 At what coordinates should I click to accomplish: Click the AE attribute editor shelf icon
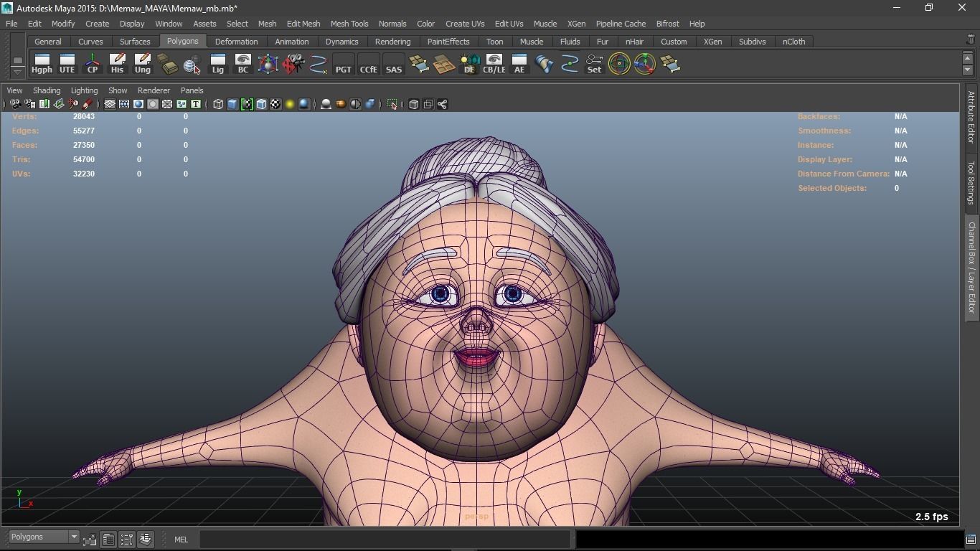pyautogui.click(x=519, y=64)
